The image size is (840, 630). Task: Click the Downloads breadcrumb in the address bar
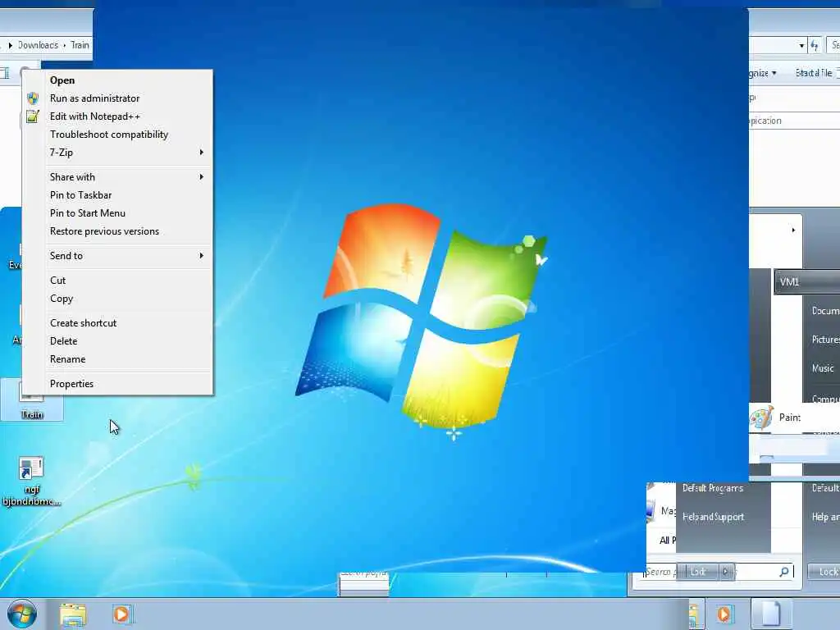38,45
